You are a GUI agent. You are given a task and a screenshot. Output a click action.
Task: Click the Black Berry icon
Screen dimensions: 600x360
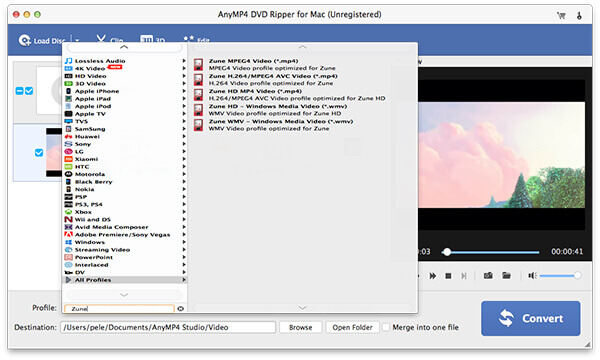click(68, 182)
